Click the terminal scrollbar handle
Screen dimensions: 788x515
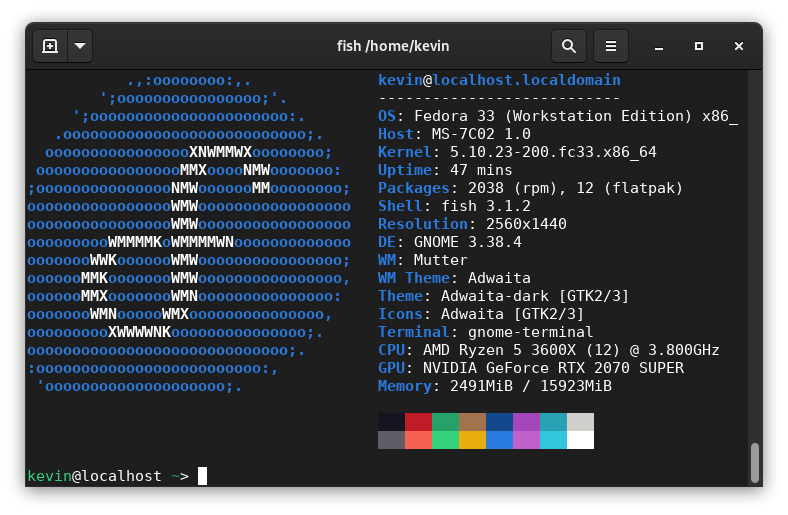(754, 463)
